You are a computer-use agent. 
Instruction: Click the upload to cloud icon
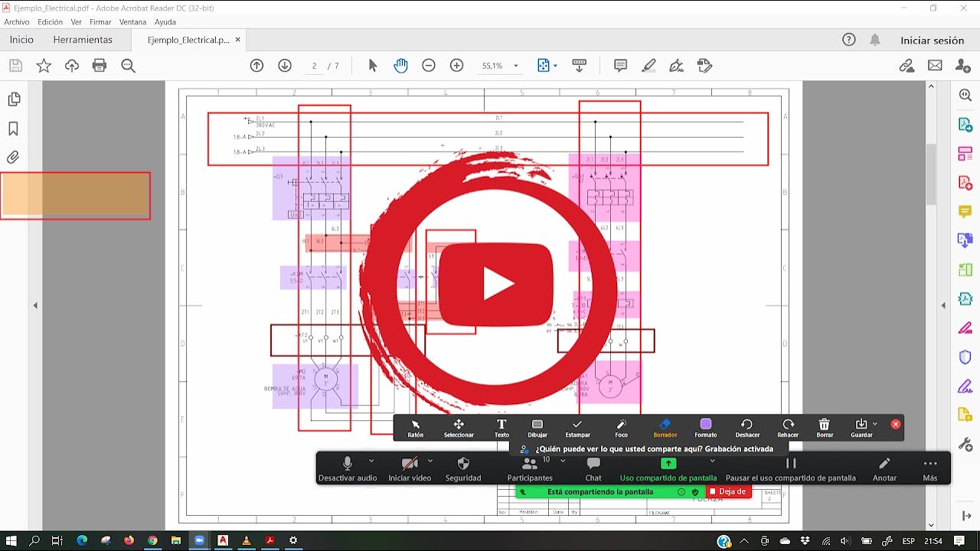(72, 66)
